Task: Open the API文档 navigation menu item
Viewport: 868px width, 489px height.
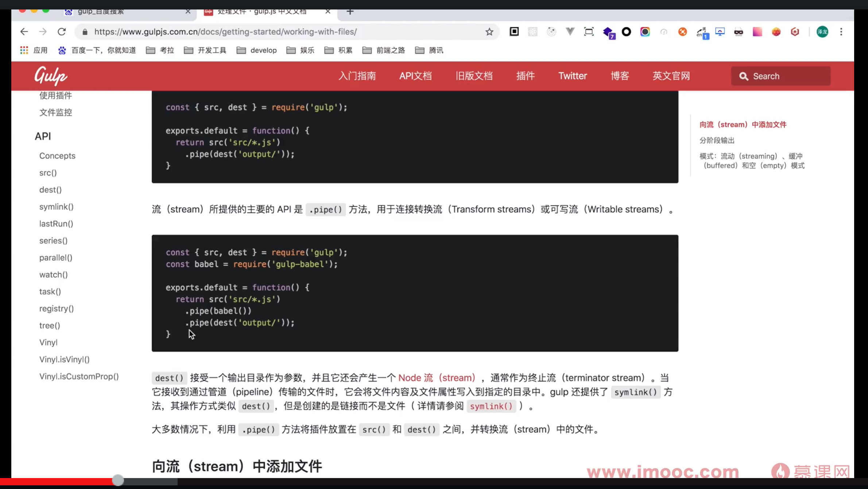Action: pyautogui.click(x=415, y=76)
